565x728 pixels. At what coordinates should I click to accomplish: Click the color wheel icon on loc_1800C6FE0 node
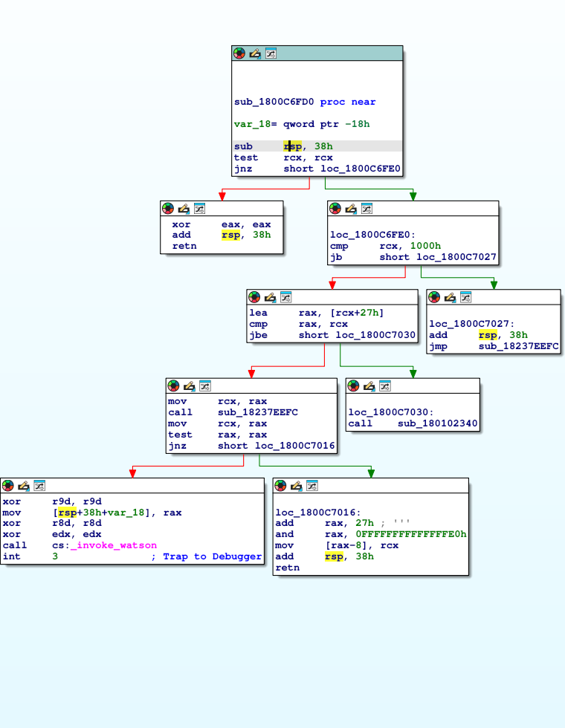pyautogui.click(x=335, y=209)
